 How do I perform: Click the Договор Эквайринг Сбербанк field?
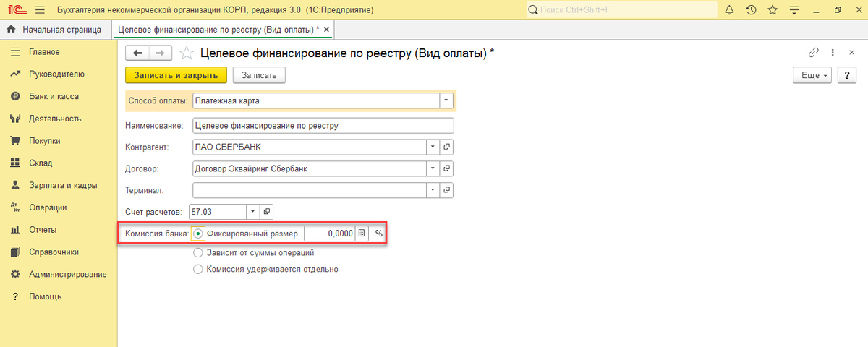310,168
